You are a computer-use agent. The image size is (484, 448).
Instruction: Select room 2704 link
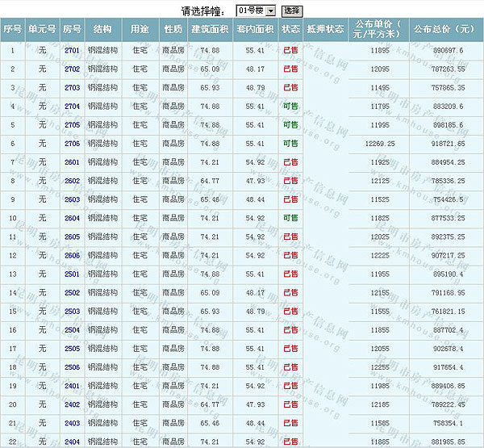pyautogui.click(x=73, y=107)
